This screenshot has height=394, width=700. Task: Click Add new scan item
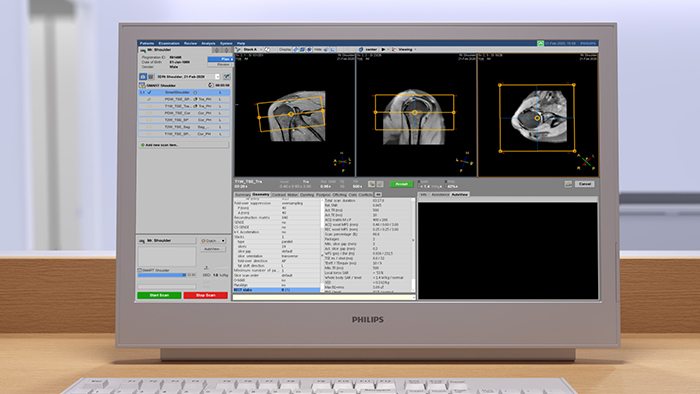[x=183, y=145]
